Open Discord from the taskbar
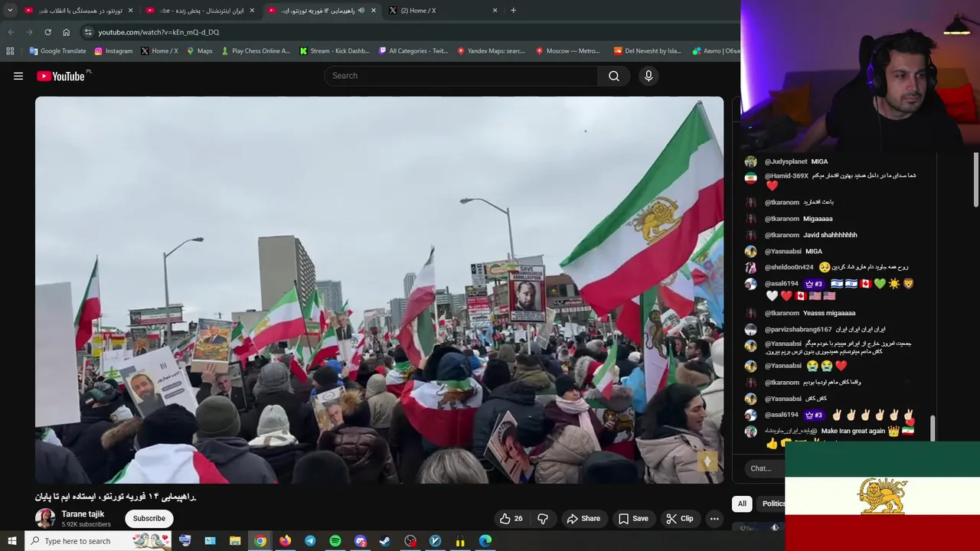 pos(361,541)
